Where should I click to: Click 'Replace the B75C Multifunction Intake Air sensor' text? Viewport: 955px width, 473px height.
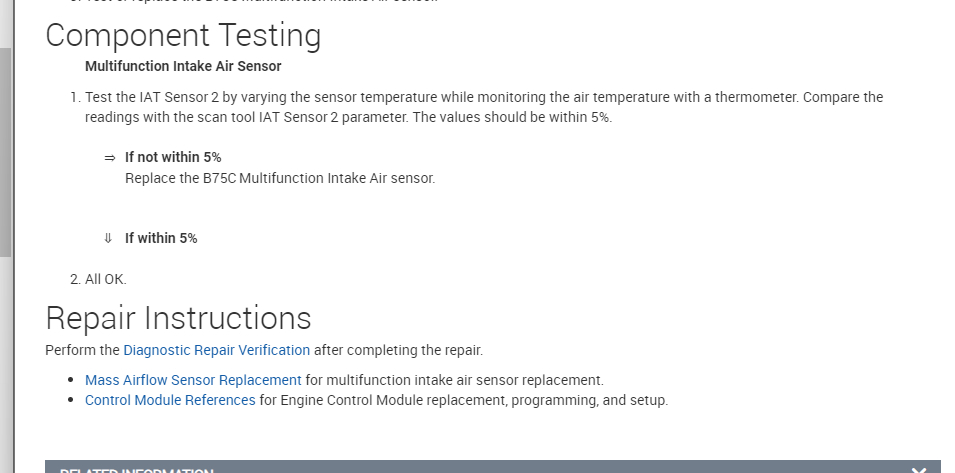click(x=280, y=178)
